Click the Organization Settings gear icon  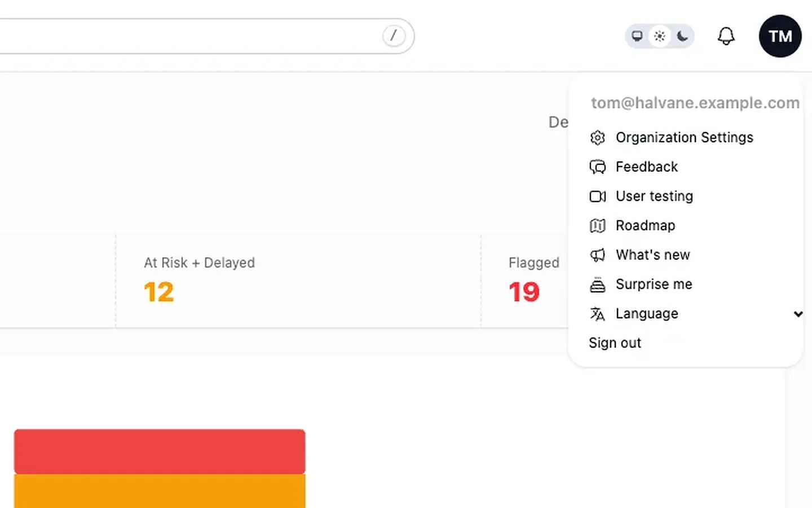598,137
